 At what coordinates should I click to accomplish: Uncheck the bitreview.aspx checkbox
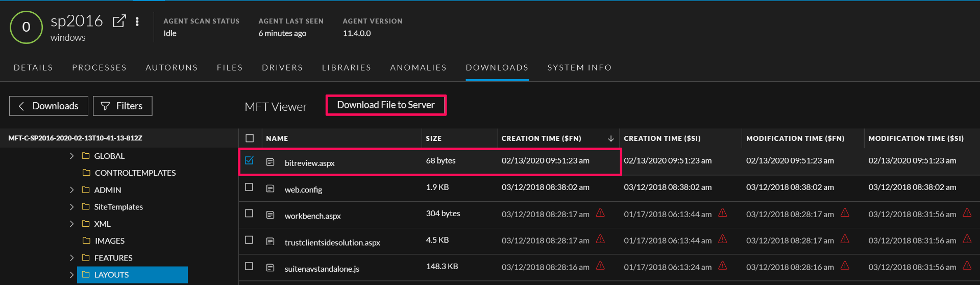(249, 160)
